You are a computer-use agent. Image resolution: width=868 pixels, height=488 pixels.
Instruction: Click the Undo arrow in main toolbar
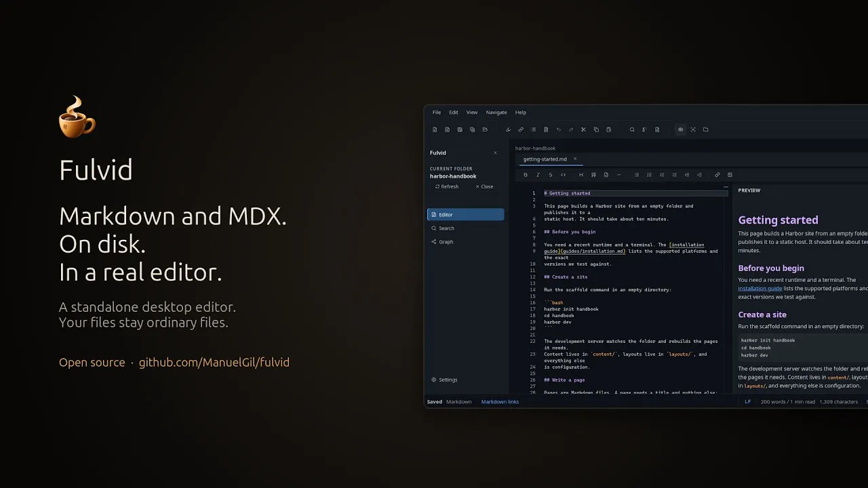pyautogui.click(x=559, y=129)
